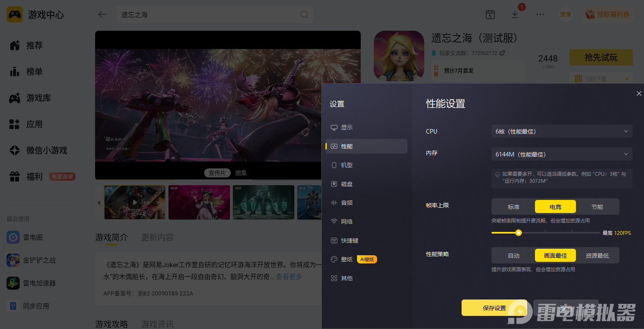Click the 抢先试玩 early trial button
644x329 pixels.
click(601, 57)
